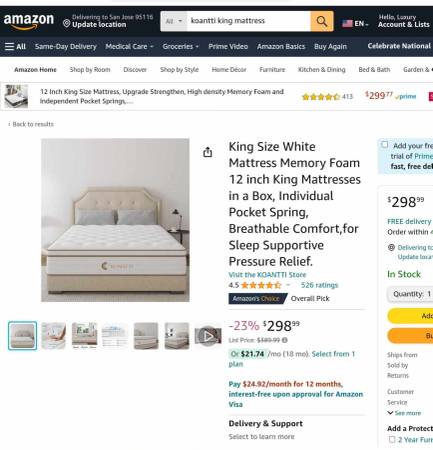This screenshot has height=450, width=433.
Task: Open the All departments search dropdown
Action: 174,21
